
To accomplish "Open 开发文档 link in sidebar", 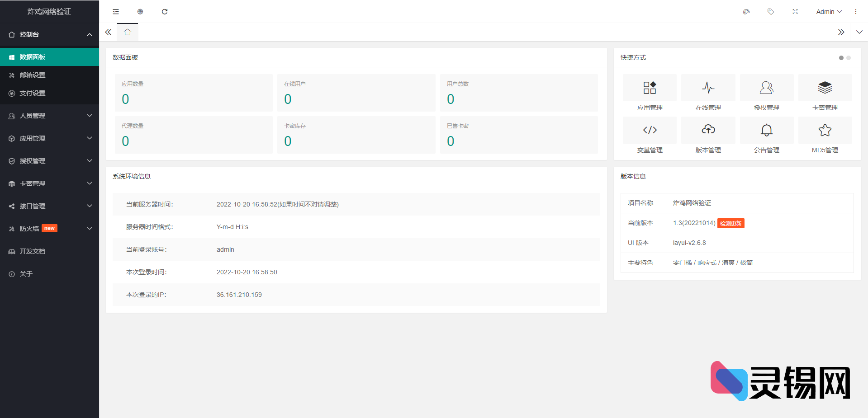I will [x=33, y=251].
